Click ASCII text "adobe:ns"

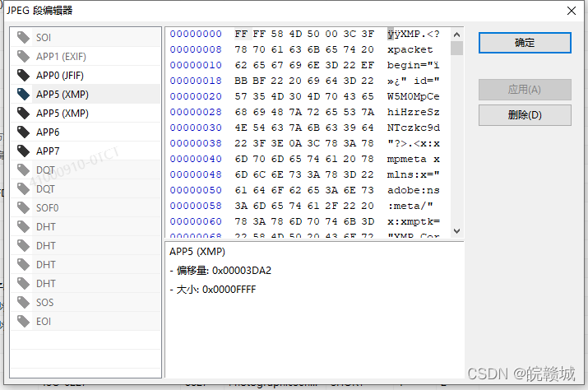tap(414, 190)
